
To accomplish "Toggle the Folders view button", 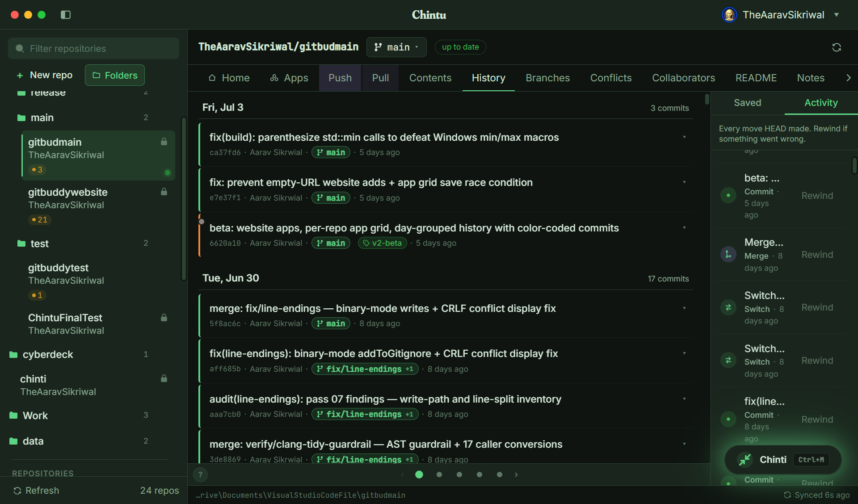I will click(115, 75).
